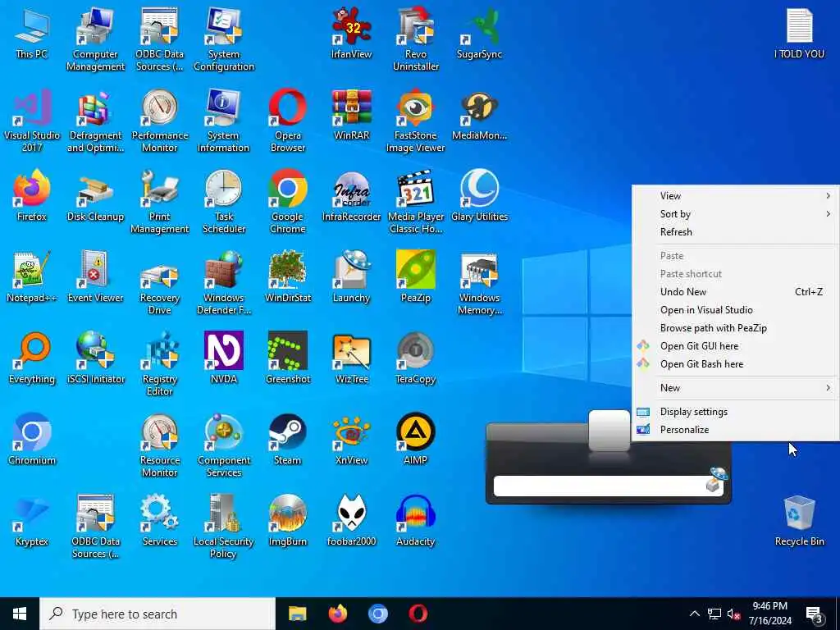Open File Explorer from the taskbar
The height and width of the screenshot is (630, 840).
click(x=297, y=614)
